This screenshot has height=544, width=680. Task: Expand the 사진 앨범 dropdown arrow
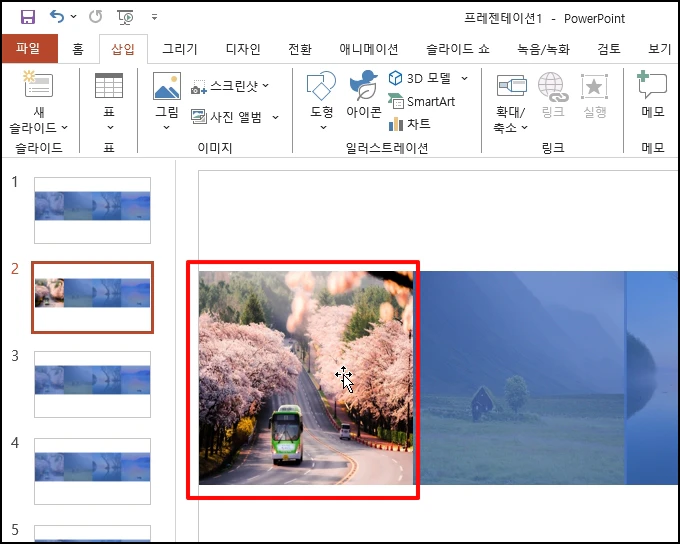click(x=275, y=117)
